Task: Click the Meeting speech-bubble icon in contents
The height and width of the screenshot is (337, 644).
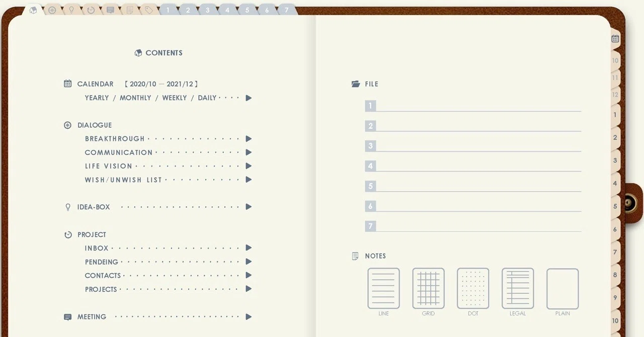Action: coord(68,317)
